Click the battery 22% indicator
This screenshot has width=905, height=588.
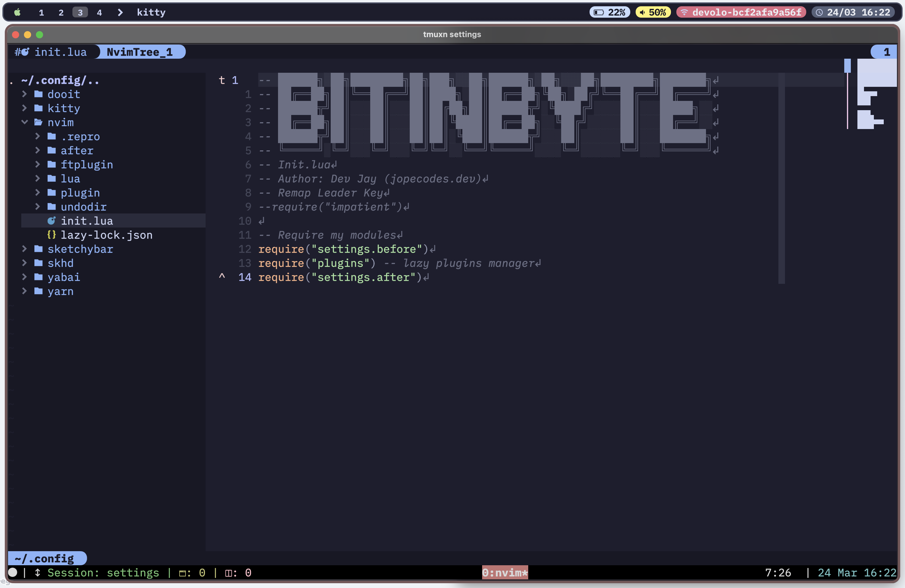pyautogui.click(x=610, y=12)
